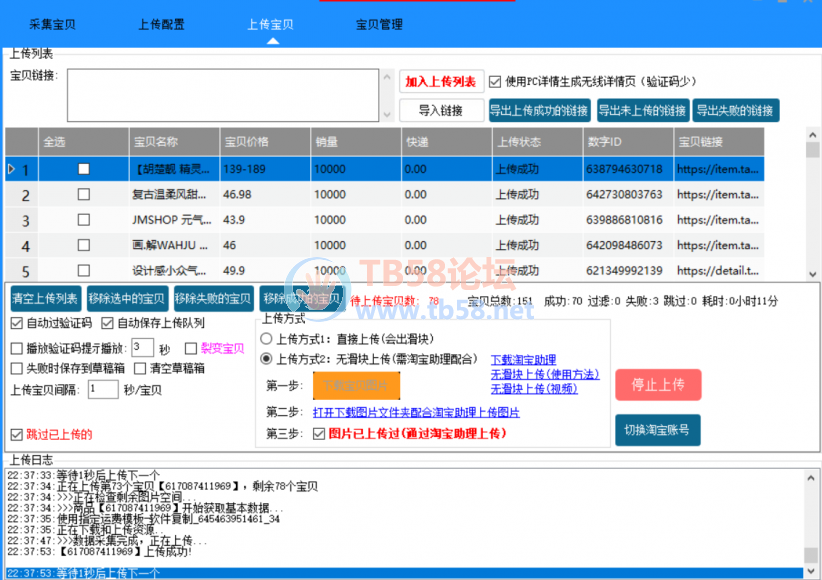Enable 失败时保存到草稿箱 checkbox
822x580 pixels.
tap(17, 369)
